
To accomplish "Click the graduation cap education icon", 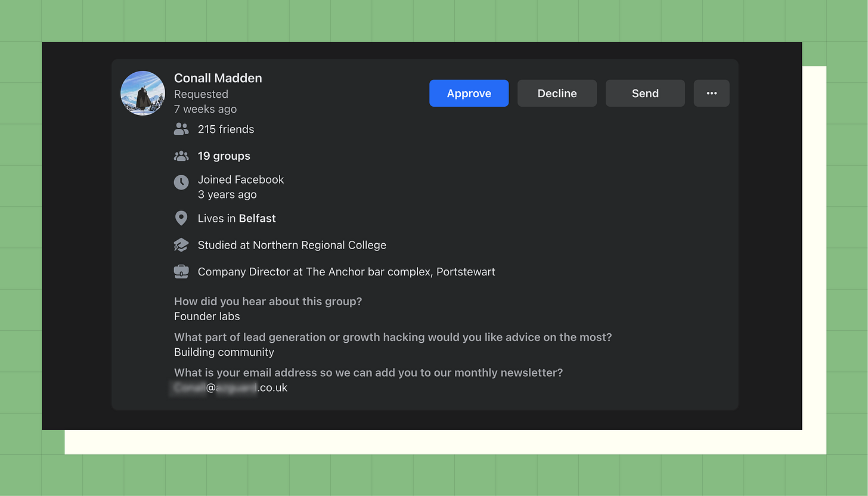I will tap(181, 245).
